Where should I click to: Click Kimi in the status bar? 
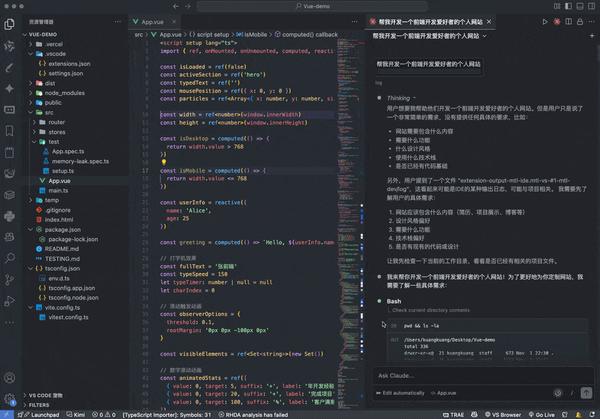pyautogui.click(x=76, y=415)
